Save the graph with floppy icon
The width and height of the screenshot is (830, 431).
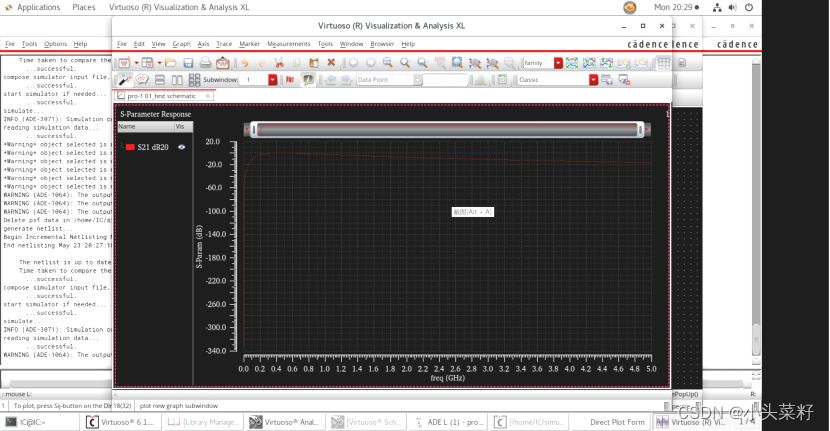[x=188, y=63]
